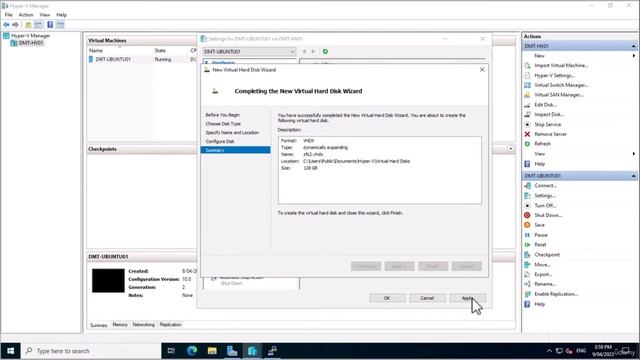Click Apply in the Settings window
Screen dimensions: 640x360
(x=467, y=298)
